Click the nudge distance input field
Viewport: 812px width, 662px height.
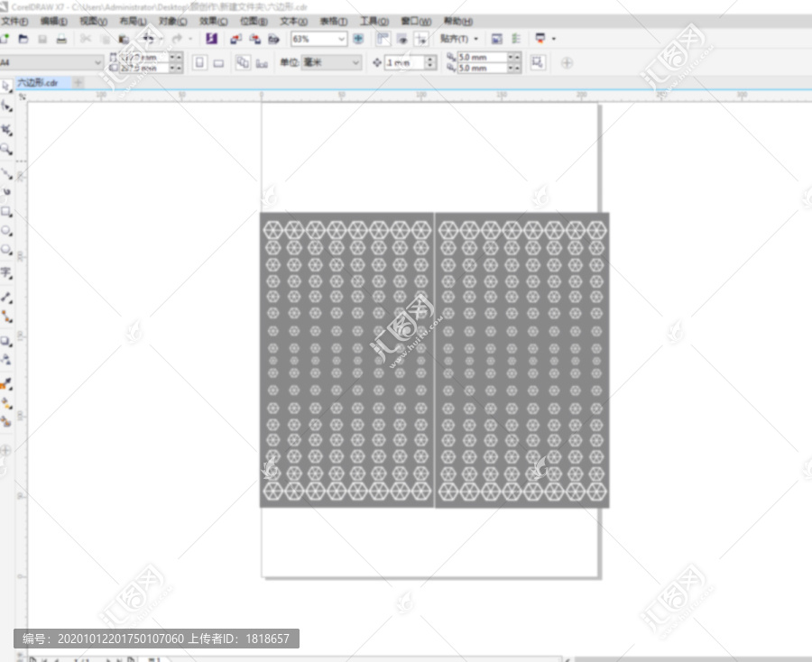point(404,62)
